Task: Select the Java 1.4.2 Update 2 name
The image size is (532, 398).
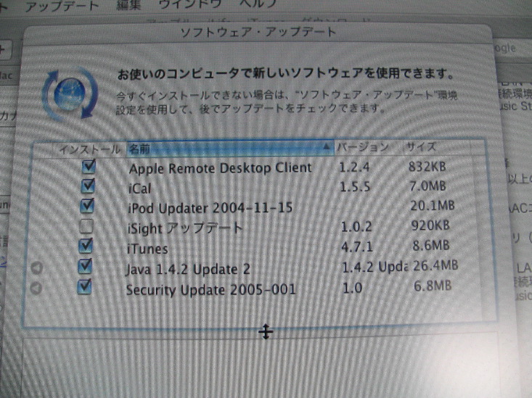Action: tap(188, 269)
